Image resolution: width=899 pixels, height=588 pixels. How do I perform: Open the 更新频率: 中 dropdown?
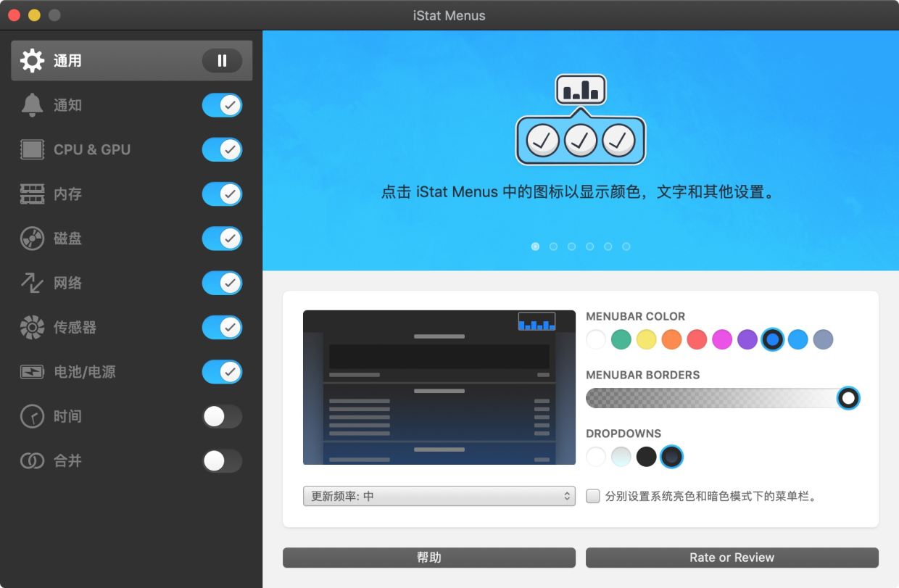[439, 497]
